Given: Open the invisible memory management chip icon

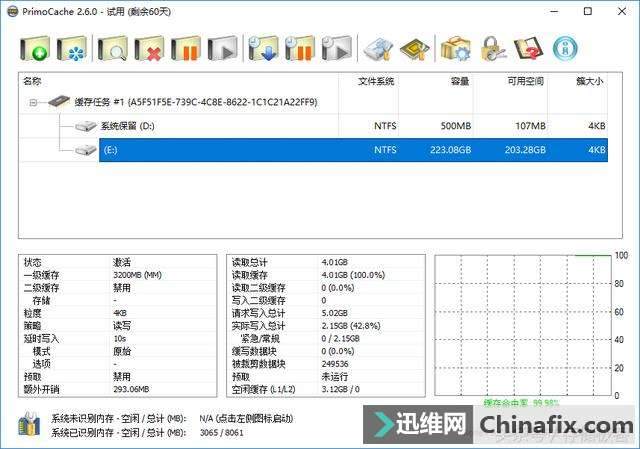Looking at the screenshot, I should 415,49.
